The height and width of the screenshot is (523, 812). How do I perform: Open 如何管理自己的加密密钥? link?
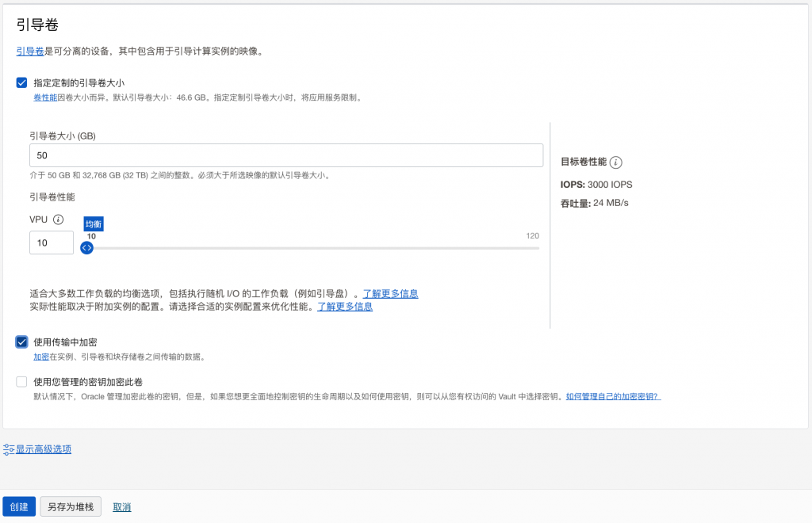613,396
